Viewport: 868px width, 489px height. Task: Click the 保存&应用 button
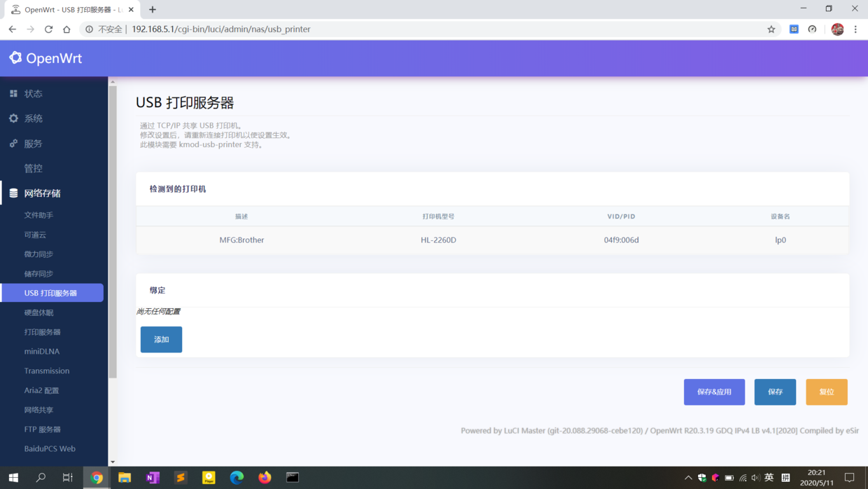pyautogui.click(x=714, y=392)
